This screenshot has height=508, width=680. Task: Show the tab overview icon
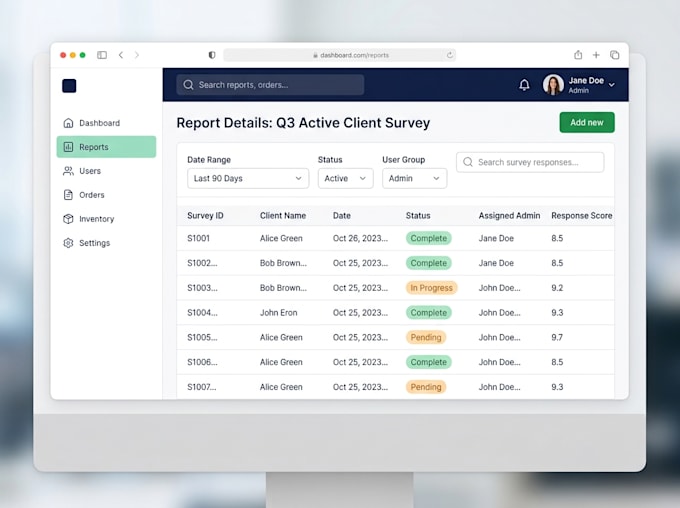pyautogui.click(x=615, y=55)
